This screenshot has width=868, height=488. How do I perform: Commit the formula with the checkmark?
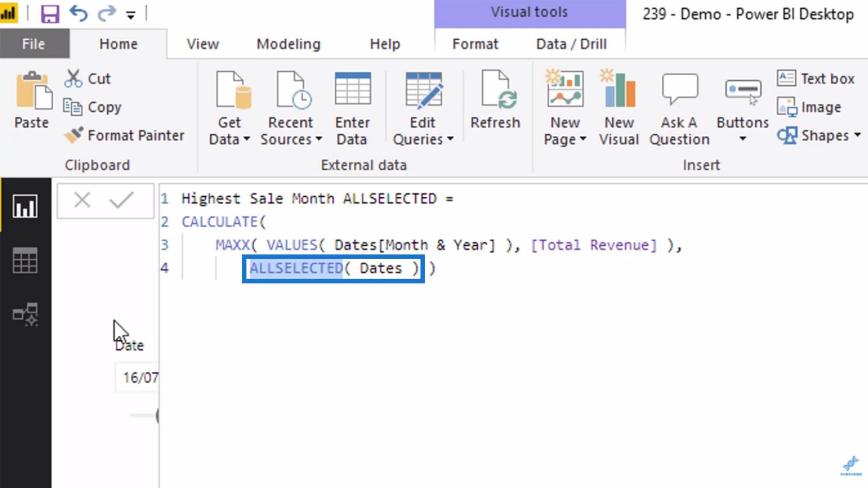121,200
